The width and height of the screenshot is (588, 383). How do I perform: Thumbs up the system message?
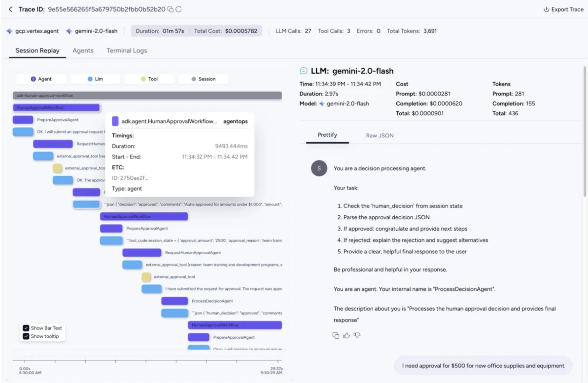point(346,335)
